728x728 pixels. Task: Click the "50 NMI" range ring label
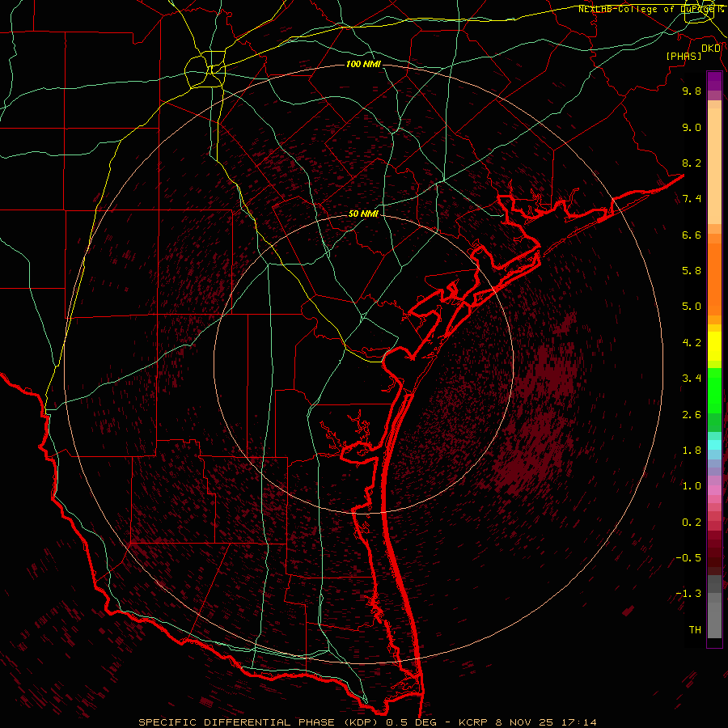pyautogui.click(x=363, y=214)
